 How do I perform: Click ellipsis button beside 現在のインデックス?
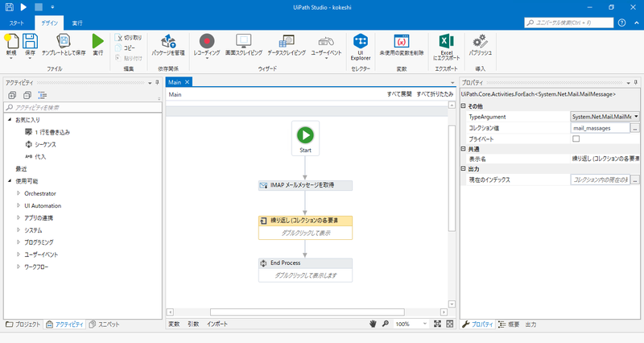tap(635, 180)
